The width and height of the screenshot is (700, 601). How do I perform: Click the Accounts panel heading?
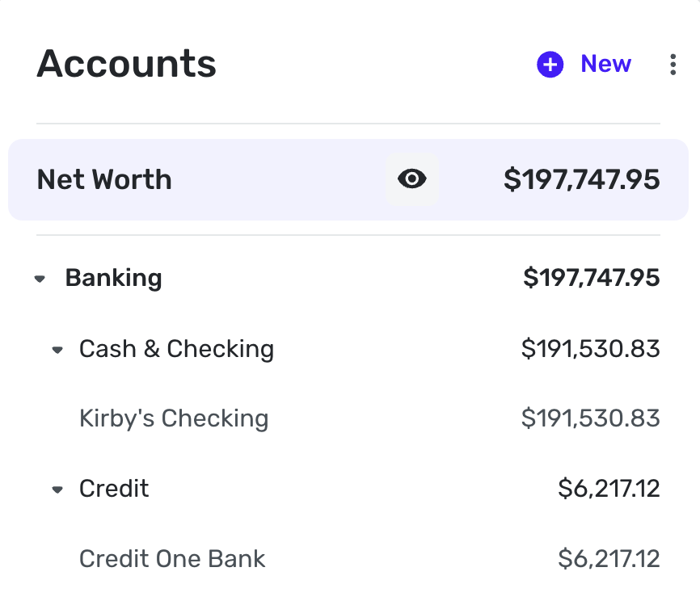coord(126,64)
